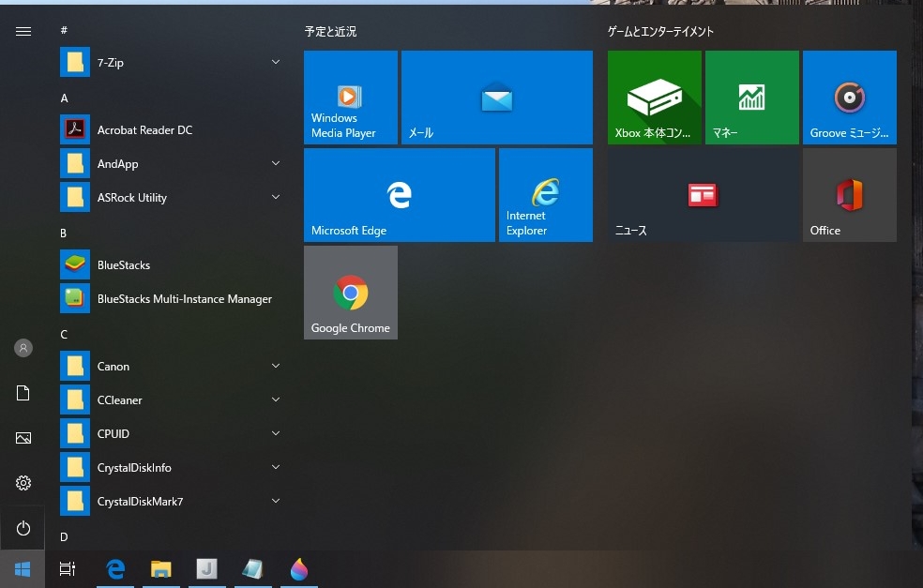Click the B letter header

64,234
